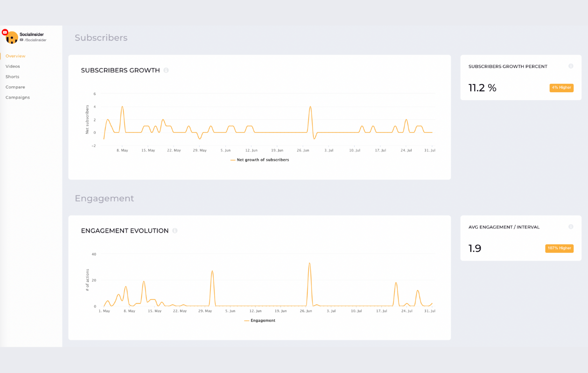Click the 11.2 % growth value
This screenshot has width=588, height=373.
point(483,88)
